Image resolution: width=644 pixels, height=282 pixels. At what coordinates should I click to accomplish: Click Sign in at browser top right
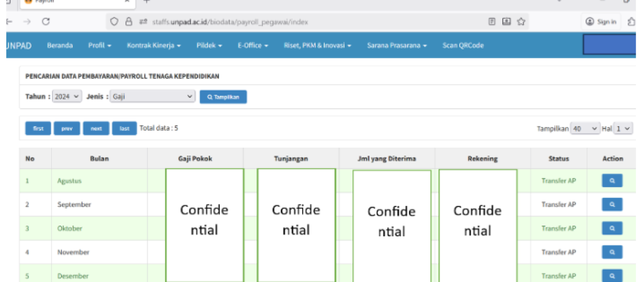click(x=602, y=22)
